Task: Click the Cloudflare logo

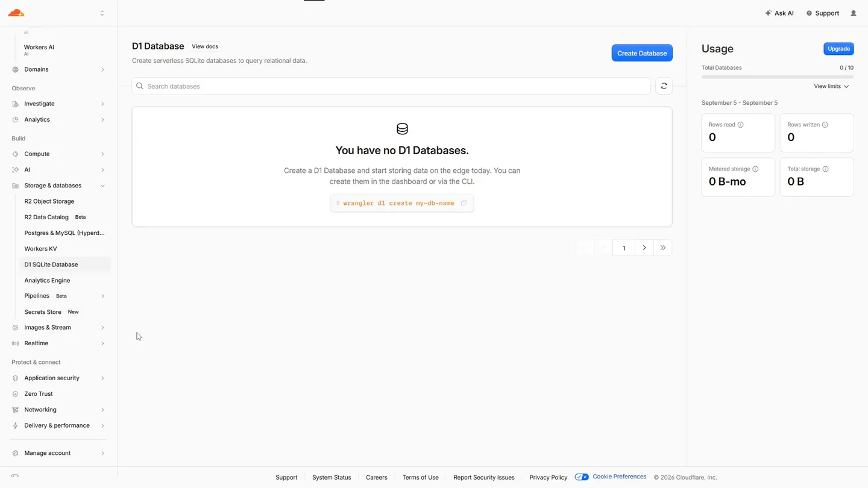Action: (16, 13)
